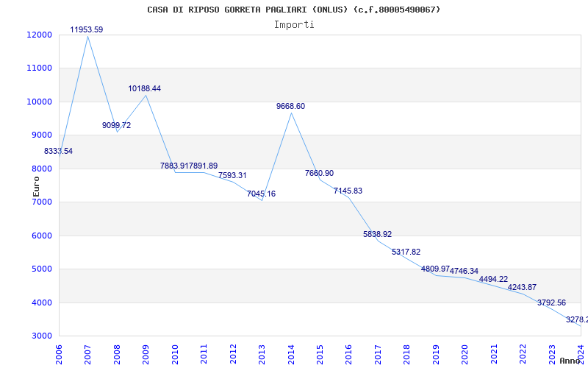The width and height of the screenshot is (588, 368).
Task: Click y-axis tick 5000
Action: (41, 269)
